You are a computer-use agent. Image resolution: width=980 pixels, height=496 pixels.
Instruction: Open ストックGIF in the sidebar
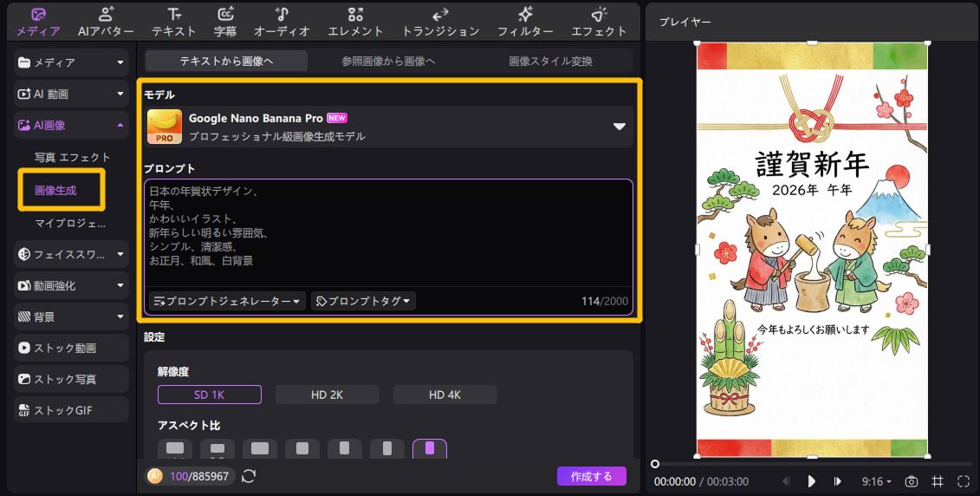coord(71,410)
